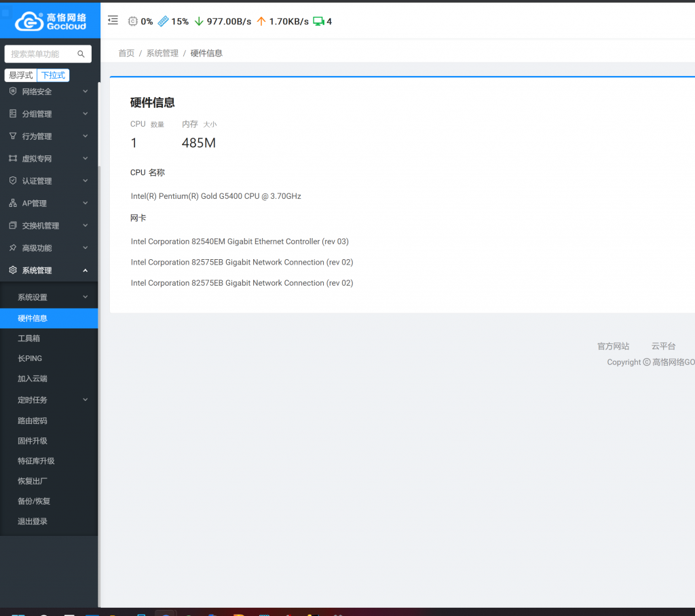Viewport: 695px width, 616px height.
Task: Click the Intel Pentium Gold G5400 CPU name
Action: pyautogui.click(x=216, y=196)
